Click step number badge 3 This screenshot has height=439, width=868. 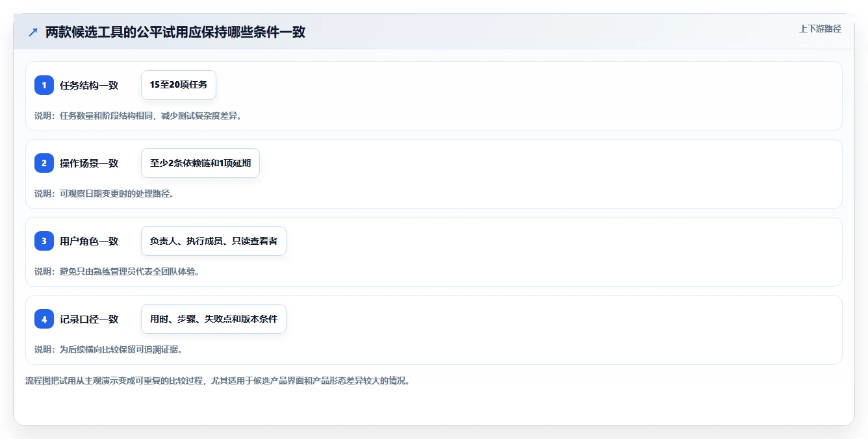(x=44, y=241)
